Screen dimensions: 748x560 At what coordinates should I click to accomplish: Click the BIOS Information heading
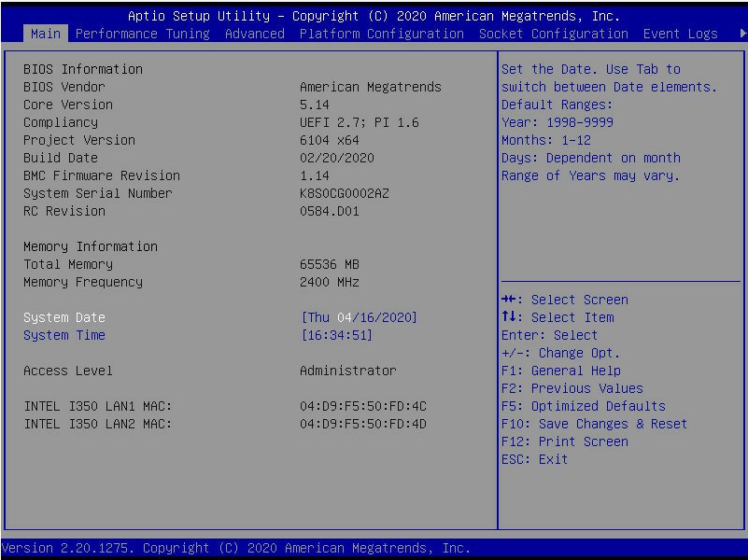[83, 69]
